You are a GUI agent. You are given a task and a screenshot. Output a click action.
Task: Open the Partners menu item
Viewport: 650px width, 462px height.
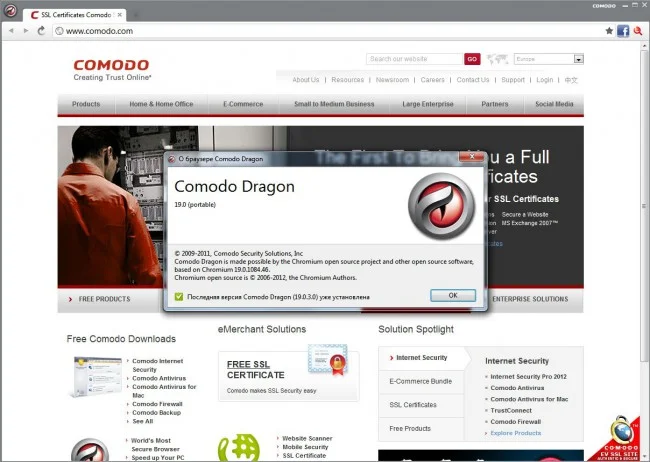tap(495, 104)
